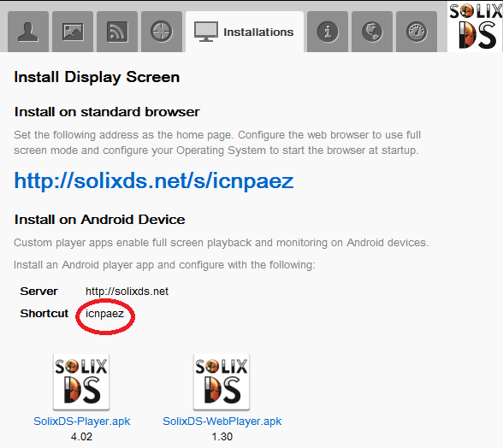Open the information tab
This screenshot has width=503, height=448.
(x=328, y=32)
